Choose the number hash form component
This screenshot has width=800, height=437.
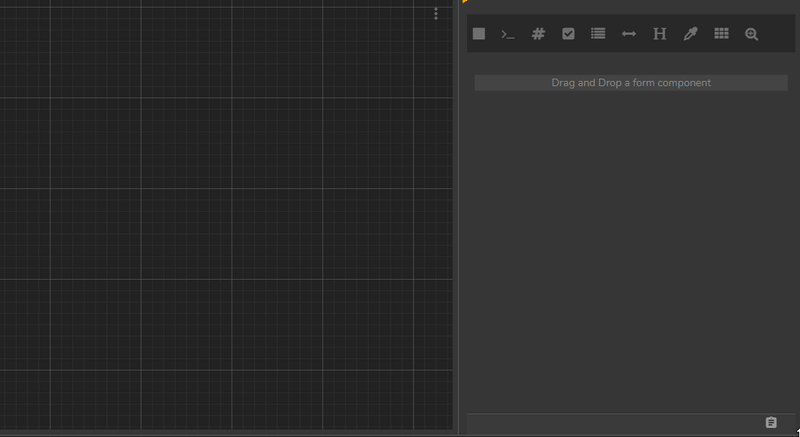click(538, 34)
